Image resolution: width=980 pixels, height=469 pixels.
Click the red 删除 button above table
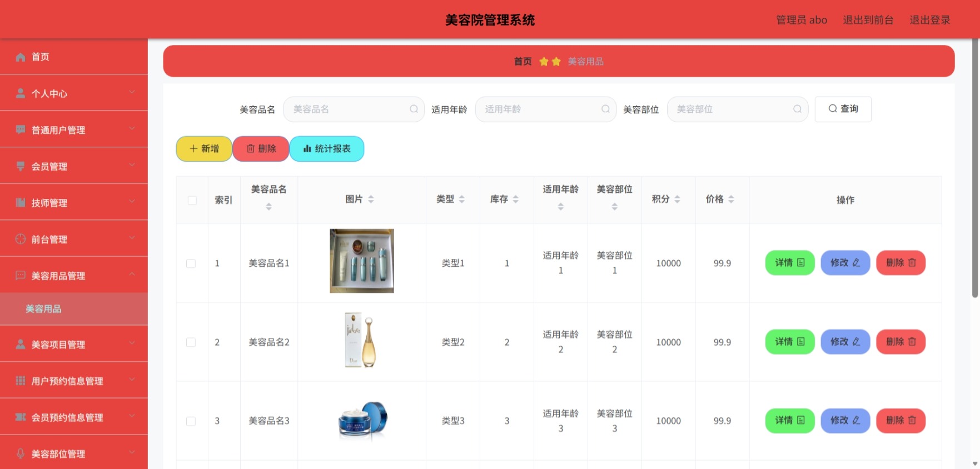261,149
